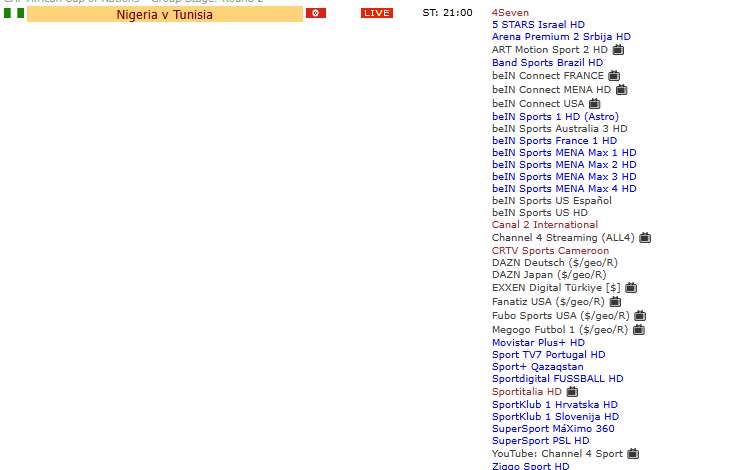Click TV icon next to beIN Connect USA
The width and height of the screenshot is (731, 470).
pyautogui.click(x=594, y=103)
